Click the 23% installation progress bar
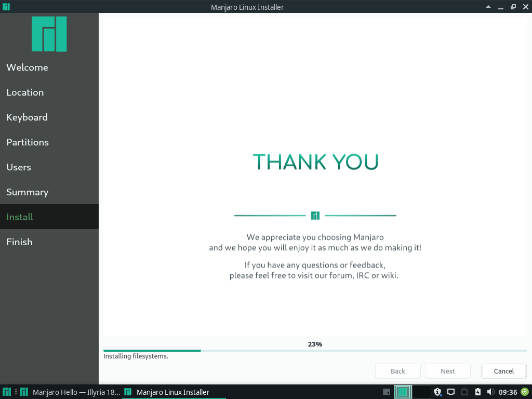The width and height of the screenshot is (532, 399). [x=315, y=351]
